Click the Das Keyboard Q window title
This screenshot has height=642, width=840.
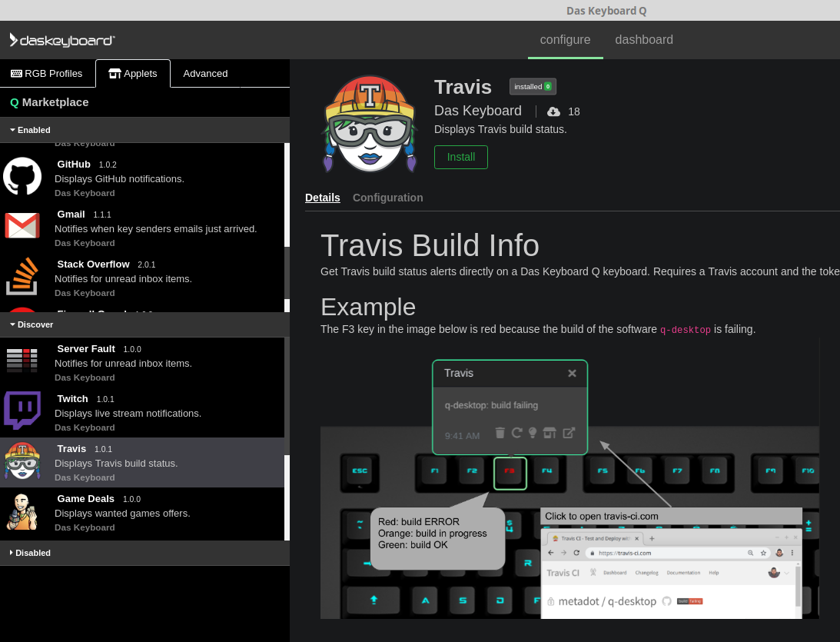[x=606, y=11]
